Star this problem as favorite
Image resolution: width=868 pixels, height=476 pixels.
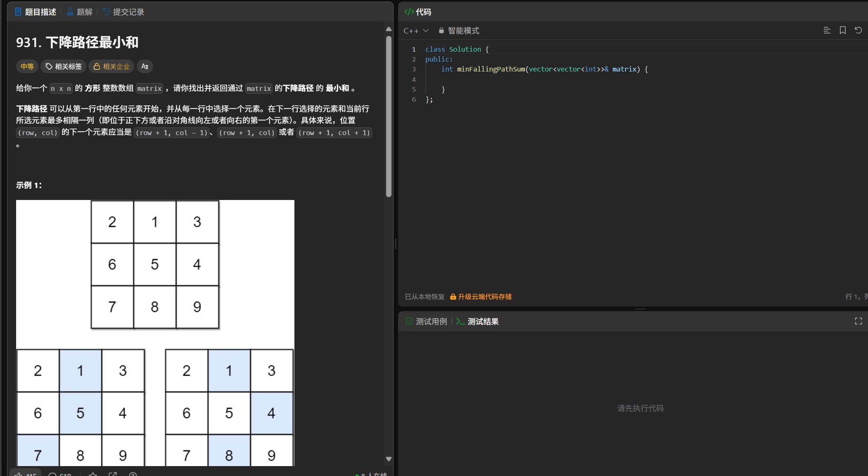point(93,474)
